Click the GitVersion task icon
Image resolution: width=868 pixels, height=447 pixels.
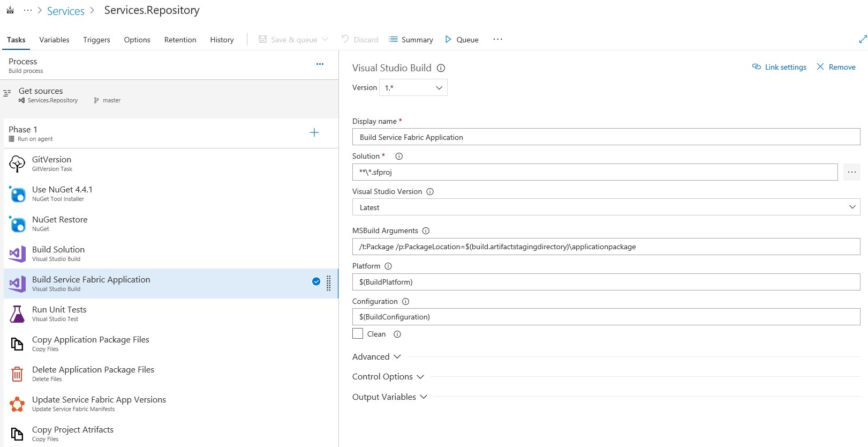tap(17, 164)
